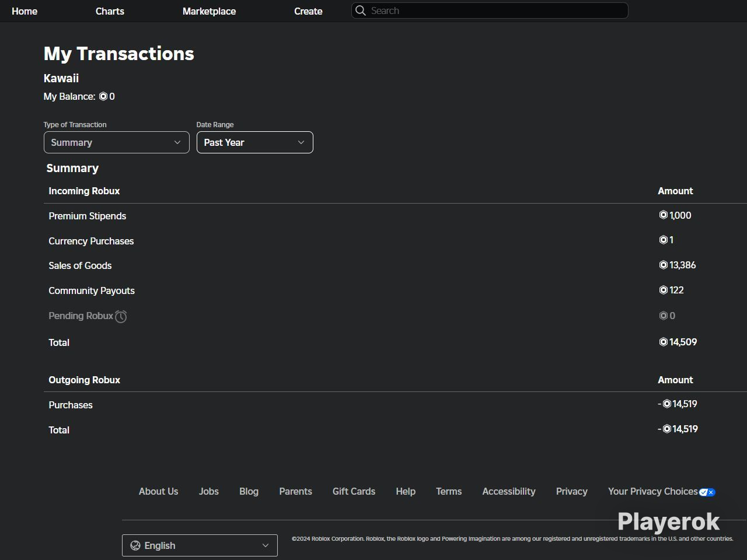Click the My Transactions page heading
The image size is (747, 560).
(x=119, y=54)
